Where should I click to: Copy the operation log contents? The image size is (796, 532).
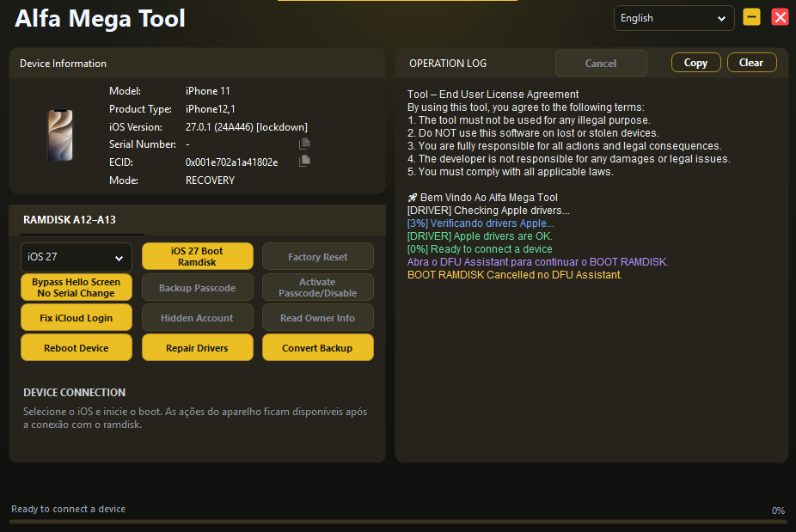[x=695, y=63]
